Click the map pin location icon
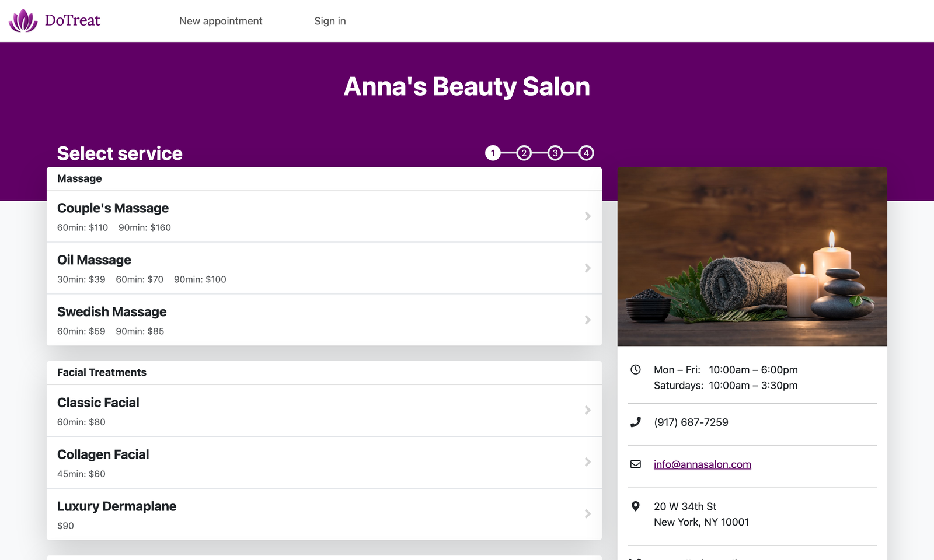This screenshot has width=934, height=560. 636,506
